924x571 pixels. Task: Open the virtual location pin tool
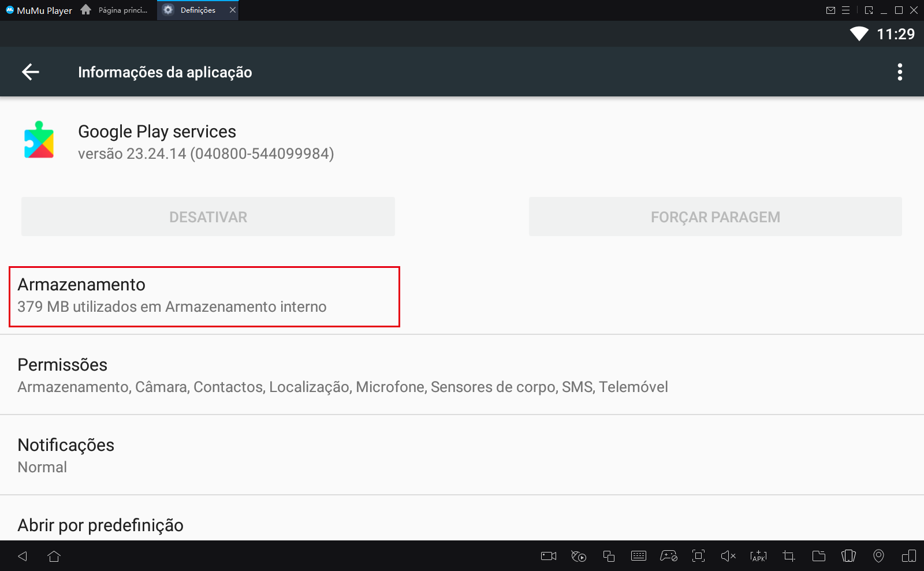point(878,556)
